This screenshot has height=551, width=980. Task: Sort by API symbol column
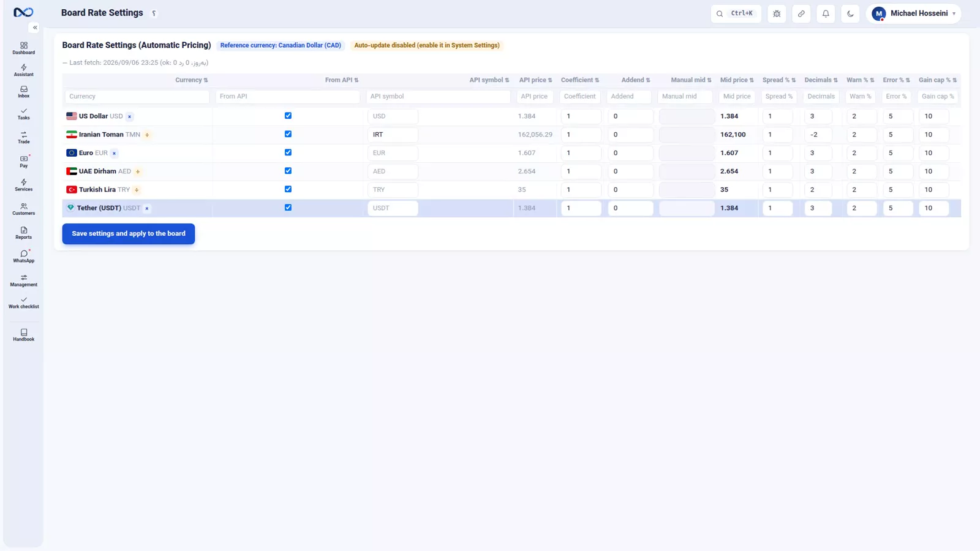(x=489, y=80)
